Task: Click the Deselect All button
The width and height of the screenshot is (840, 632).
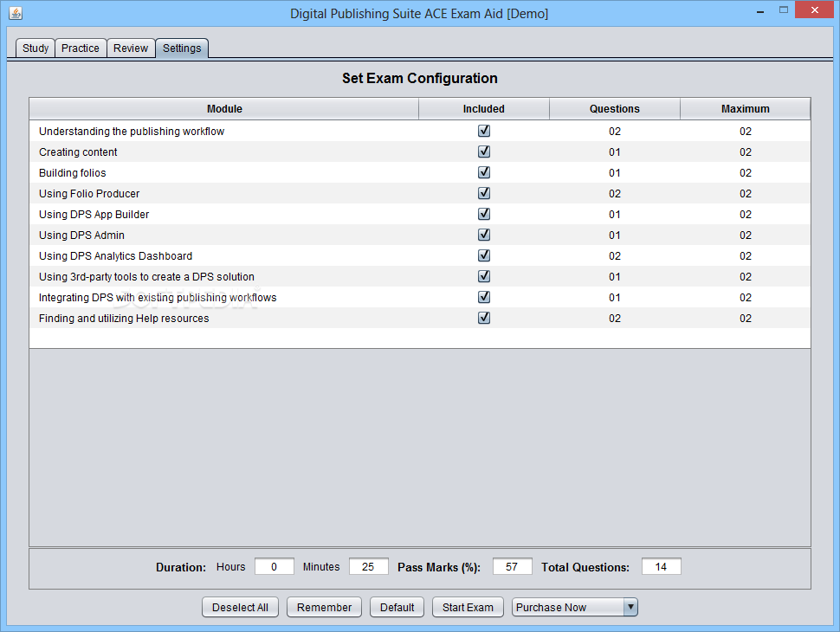Action: click(240, 608)
